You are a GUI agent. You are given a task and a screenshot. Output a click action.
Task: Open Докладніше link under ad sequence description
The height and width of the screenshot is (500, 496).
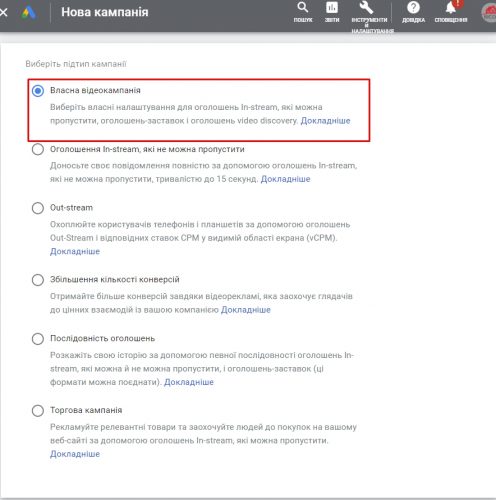point(189,382)
